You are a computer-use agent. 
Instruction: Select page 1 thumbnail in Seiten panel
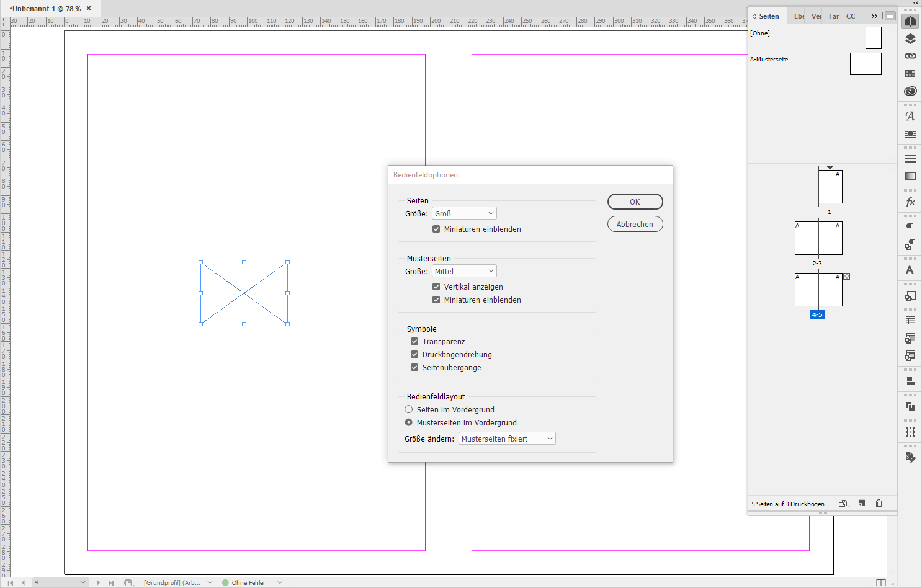coord(830,187)
